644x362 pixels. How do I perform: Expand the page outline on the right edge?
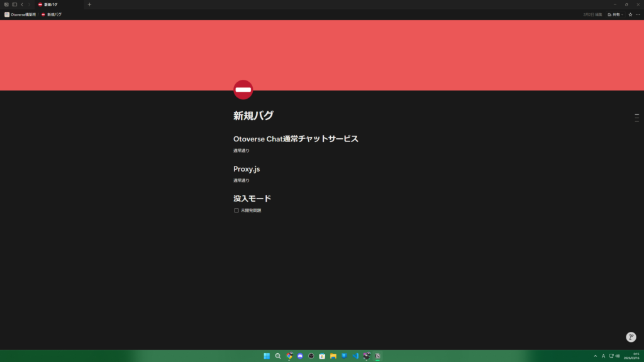[636, 118]
